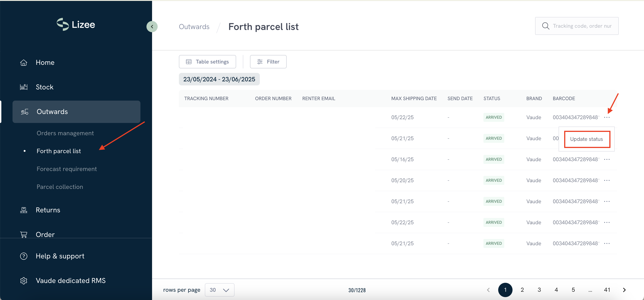
Task: Click the Lizee logo
Action: coord(76,25)
